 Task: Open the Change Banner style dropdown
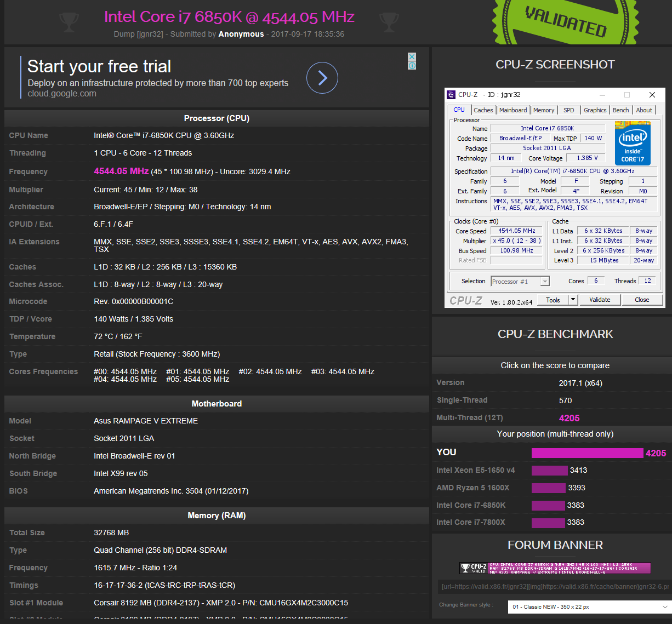pyautogui.click(x=590, y=606)
